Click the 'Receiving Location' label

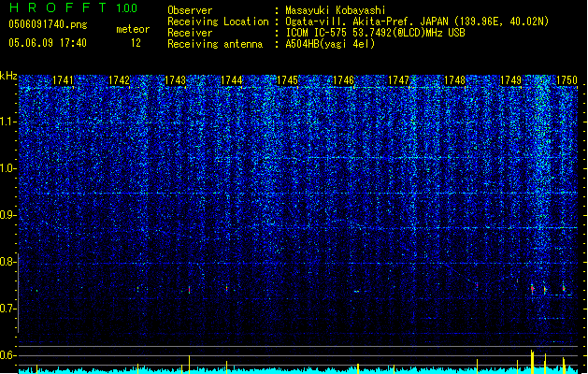pos(218,22)
